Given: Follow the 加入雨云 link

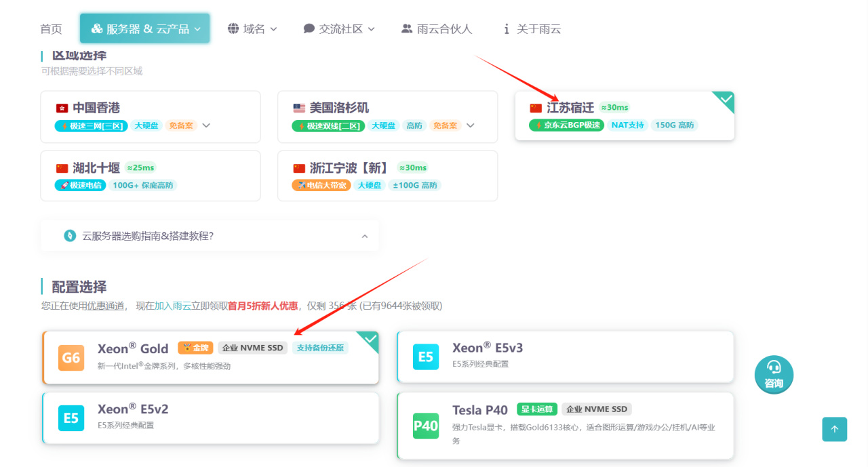Looking at the screenshot, I should pyautogui.click(x=172, y=306).
